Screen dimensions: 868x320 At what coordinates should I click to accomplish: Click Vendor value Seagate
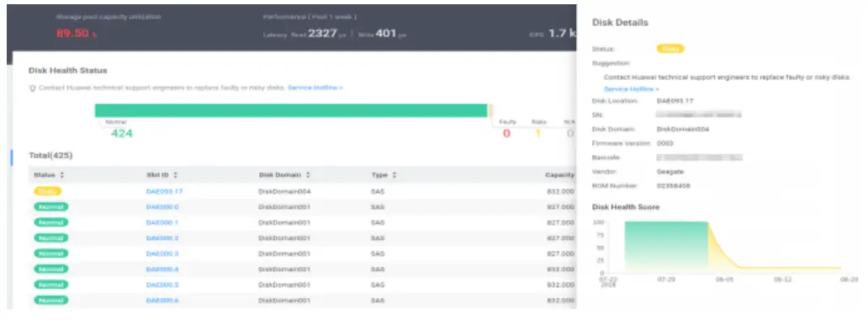pyautogui.click(x=670, y=172)
